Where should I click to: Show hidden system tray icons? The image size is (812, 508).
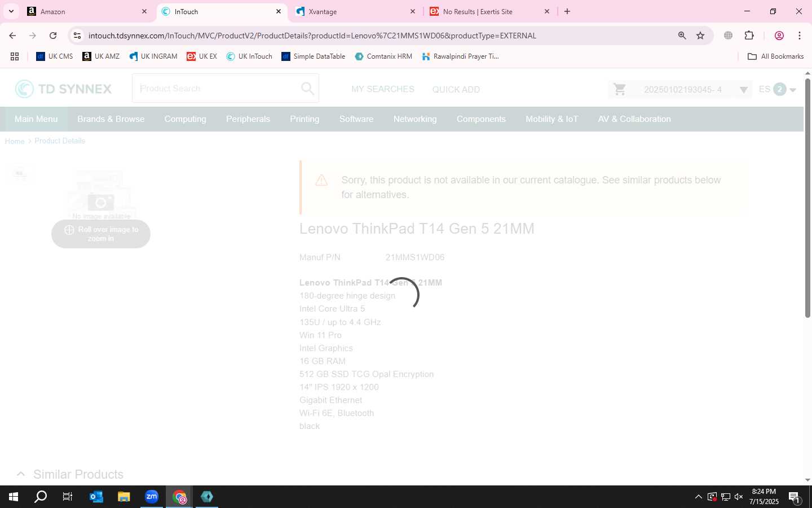coord(698,497)
